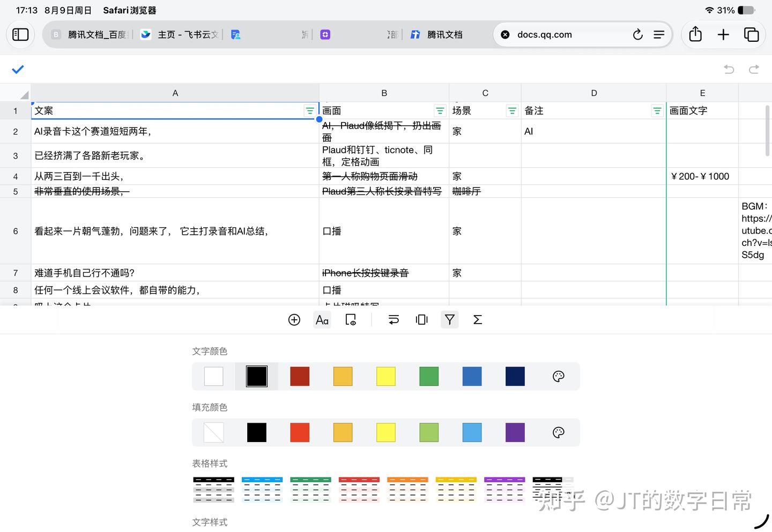Choose light blue fill color
Image resolution: width=772 pixels, height=532 pixels.
[x=472, y=432]
